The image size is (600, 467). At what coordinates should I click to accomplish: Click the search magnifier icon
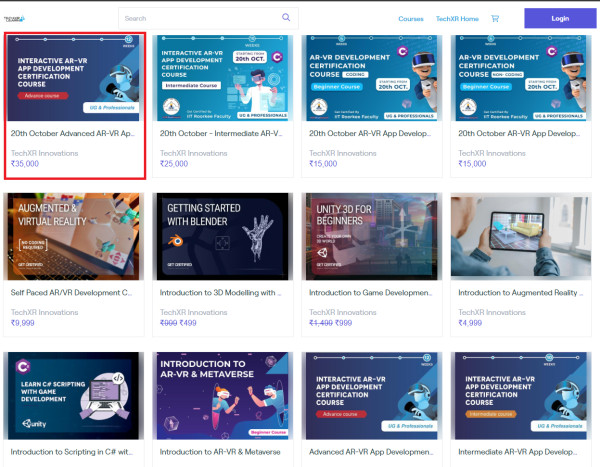point(286,17)
